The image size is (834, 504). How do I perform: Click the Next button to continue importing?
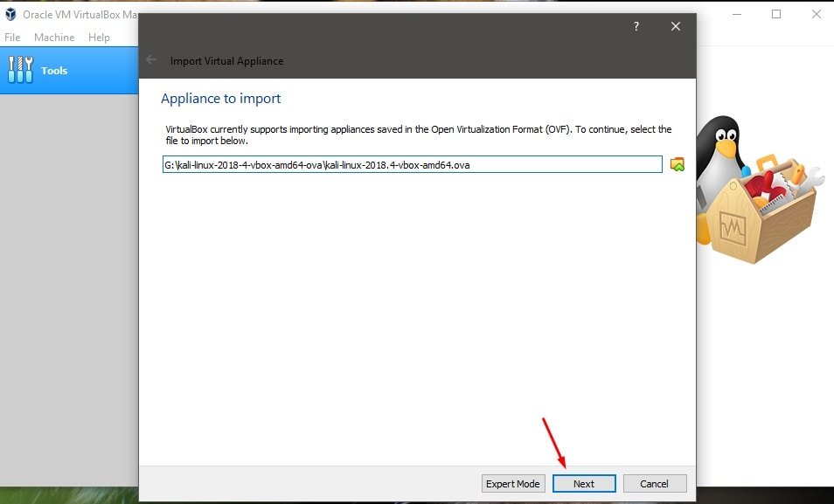[584, 483]
